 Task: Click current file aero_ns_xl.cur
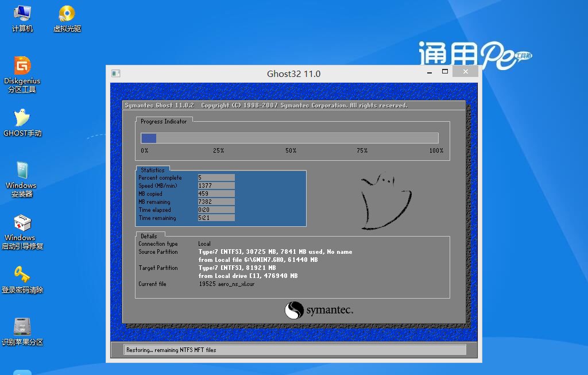pos(226,284)
